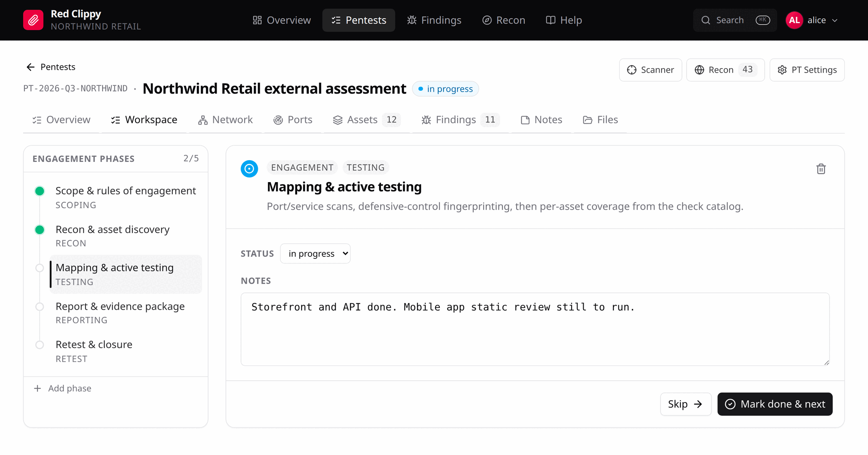Click the 2/5 phases counter
Image resolution: width=868 pixels, height=455 pixels.
coord(191,159)
